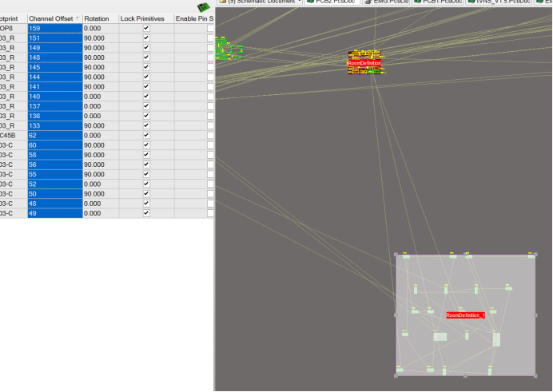Select the Channel Offset cell 151
Image resolution: width=553 pixels, height=392 pixels.
tap(55, 38)
